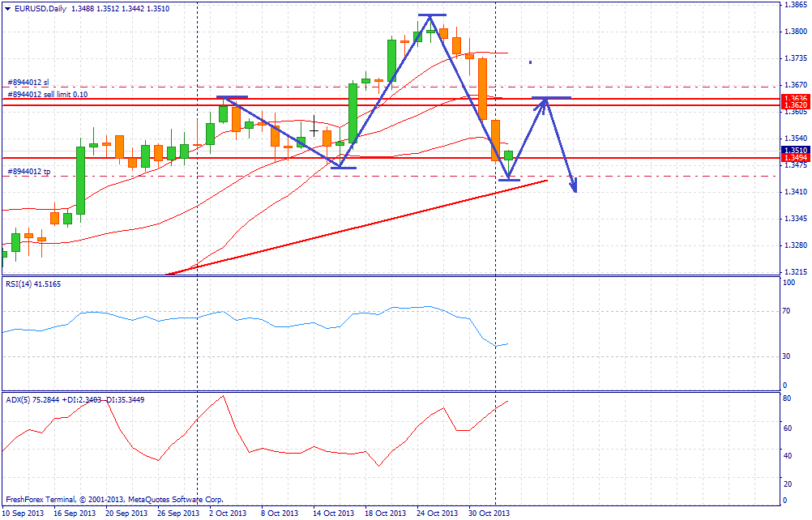
Task: Click the 20 Sep 2013 date label
Action: (x=126, y=514)
